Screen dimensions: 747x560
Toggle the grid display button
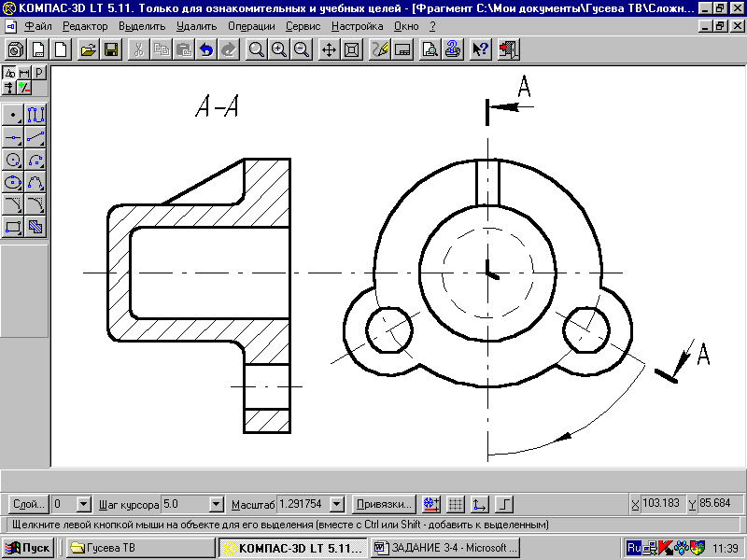[456, 504]
